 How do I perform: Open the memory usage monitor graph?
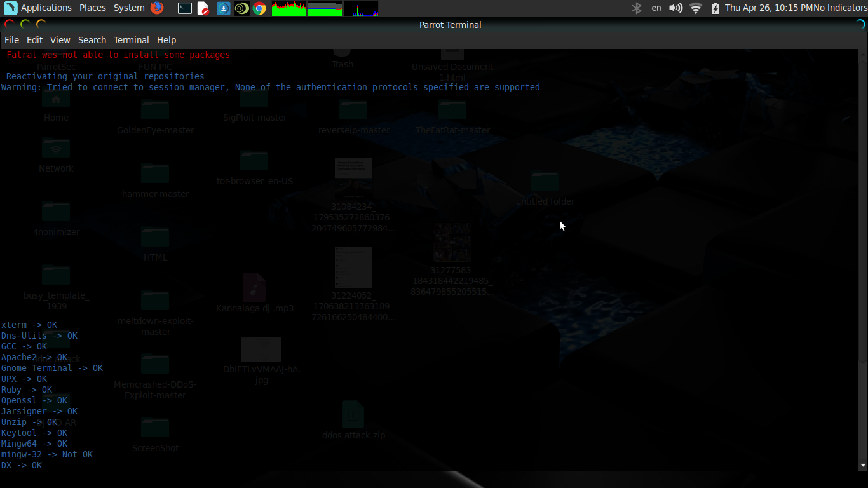(325, 8)
